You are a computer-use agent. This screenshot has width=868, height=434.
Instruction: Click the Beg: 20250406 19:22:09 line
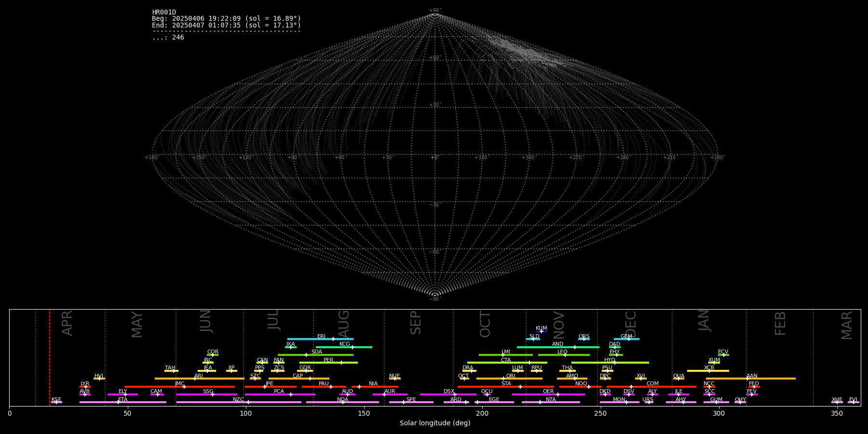[226, 19]
